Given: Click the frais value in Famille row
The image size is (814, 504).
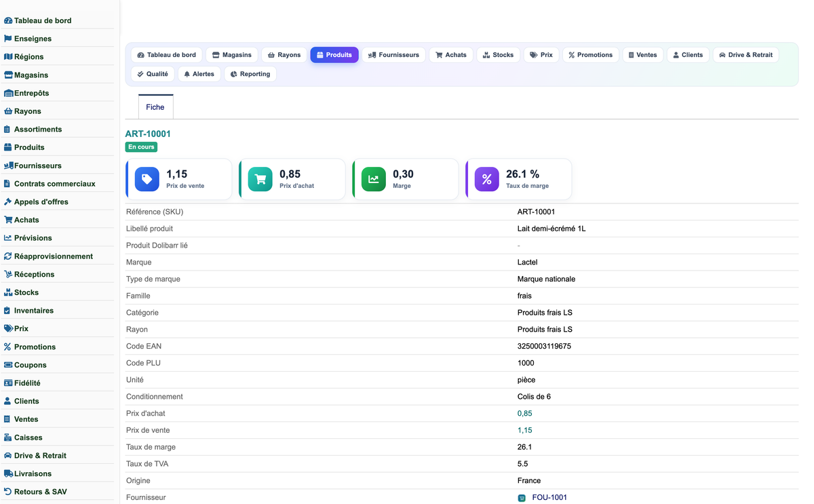Looking at the screenshot, I should [524, 296].
